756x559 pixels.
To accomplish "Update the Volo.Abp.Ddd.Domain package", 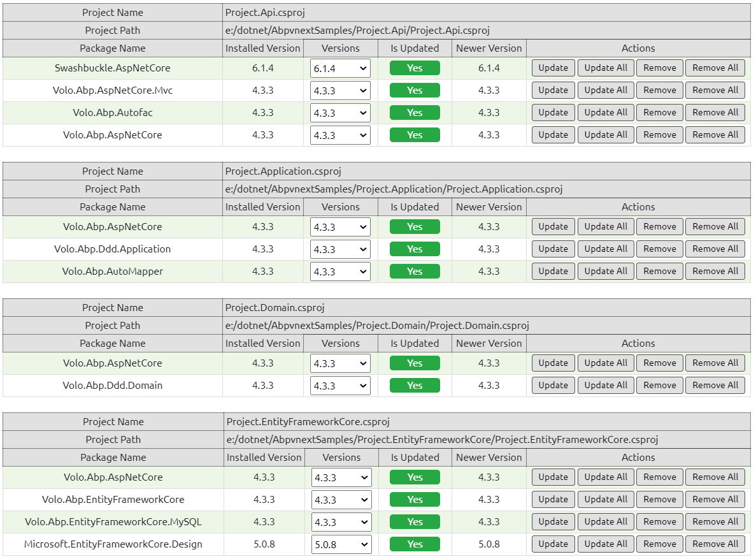I will [x=553, y=385].
